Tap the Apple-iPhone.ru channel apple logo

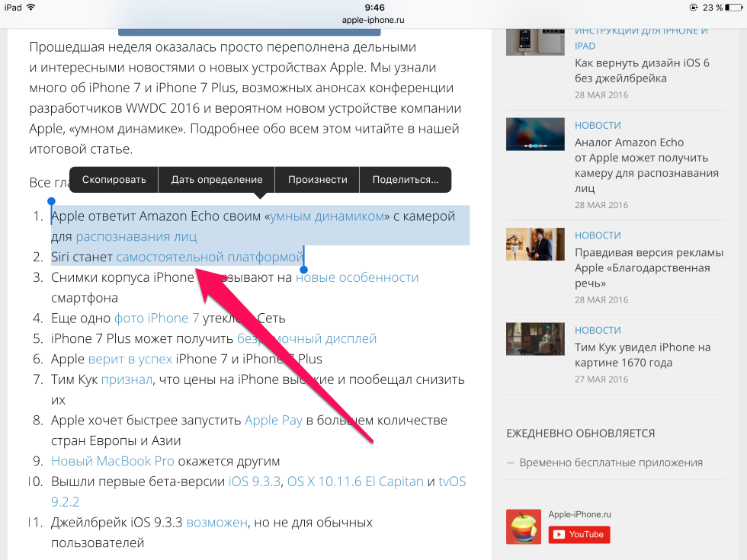[524, 526]
